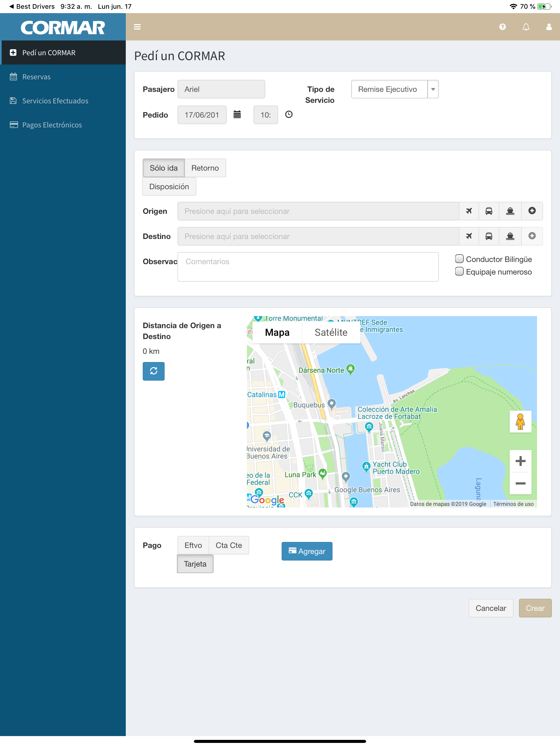This screenshot has width=560, height=747.
Task: Add a new Origen address with plus
Action: [532, 211]
